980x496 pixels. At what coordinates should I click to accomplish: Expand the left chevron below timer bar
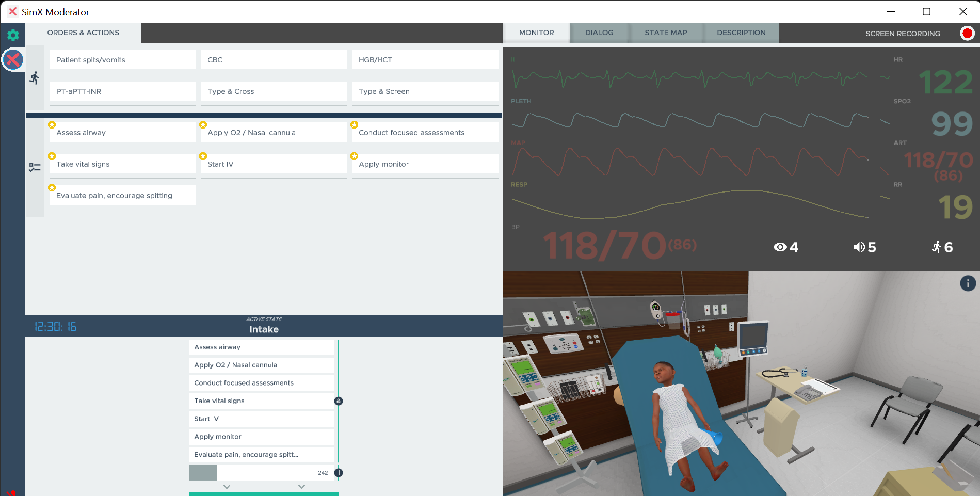(x=227, y=487)
